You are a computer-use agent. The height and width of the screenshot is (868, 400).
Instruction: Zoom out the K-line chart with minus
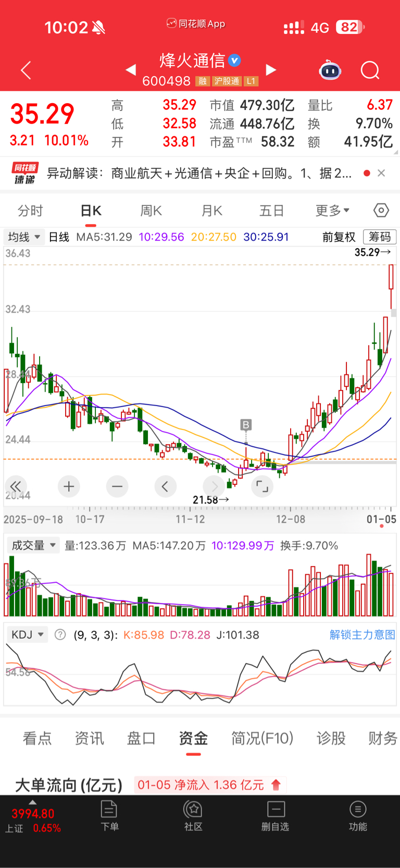pos(117,487)
